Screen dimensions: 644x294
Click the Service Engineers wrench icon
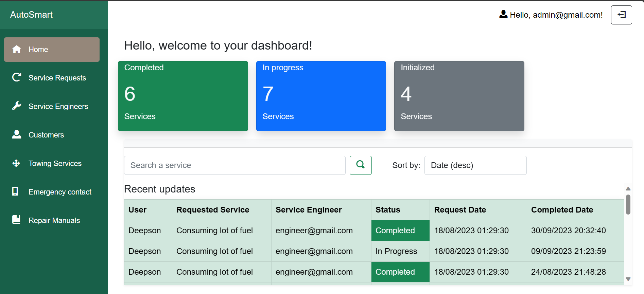(17, 106)
